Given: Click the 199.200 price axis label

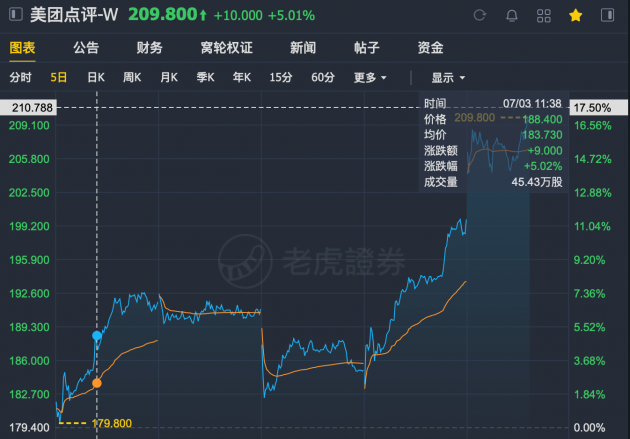Looking at the screenshot, I should coord(29,226).
